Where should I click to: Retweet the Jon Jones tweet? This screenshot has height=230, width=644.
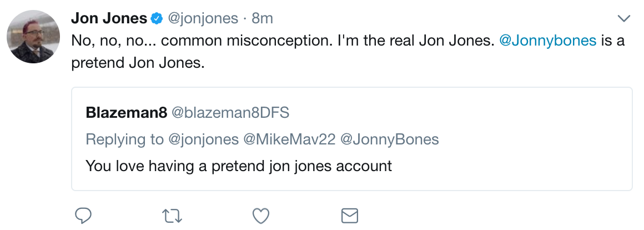point(172,216)
